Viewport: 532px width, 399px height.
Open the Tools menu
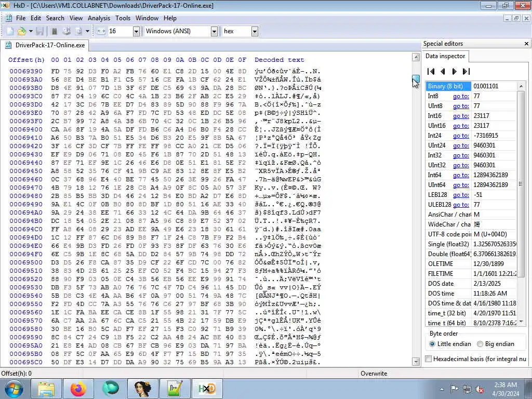click(123, 18)
